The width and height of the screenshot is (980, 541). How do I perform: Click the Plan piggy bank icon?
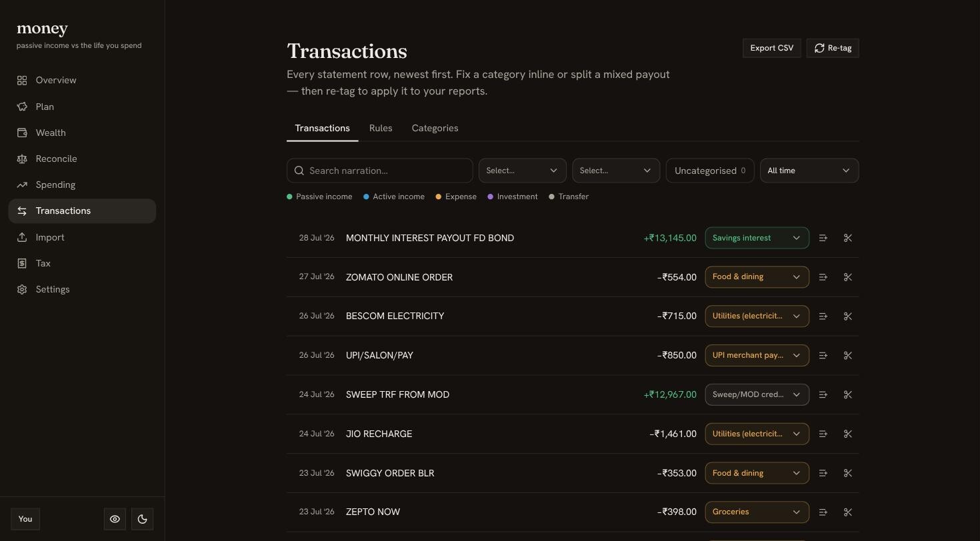point(22,107)
